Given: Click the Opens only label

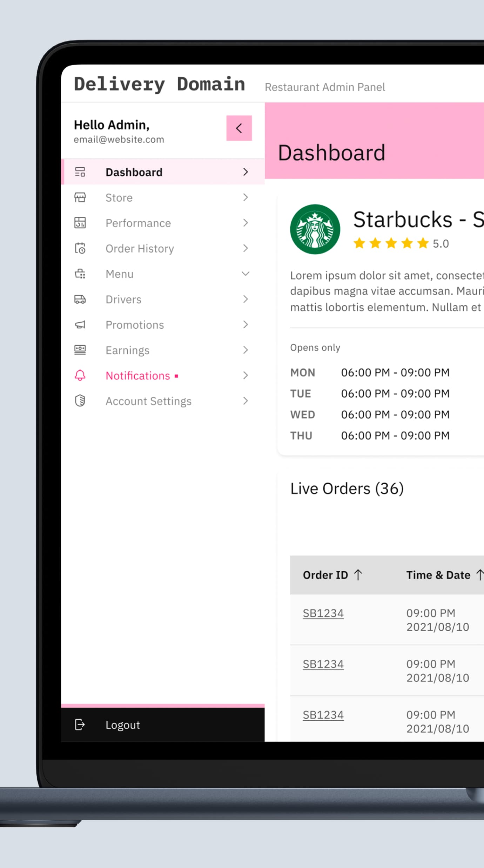Looking at the screenshot, I should [315, 348].
